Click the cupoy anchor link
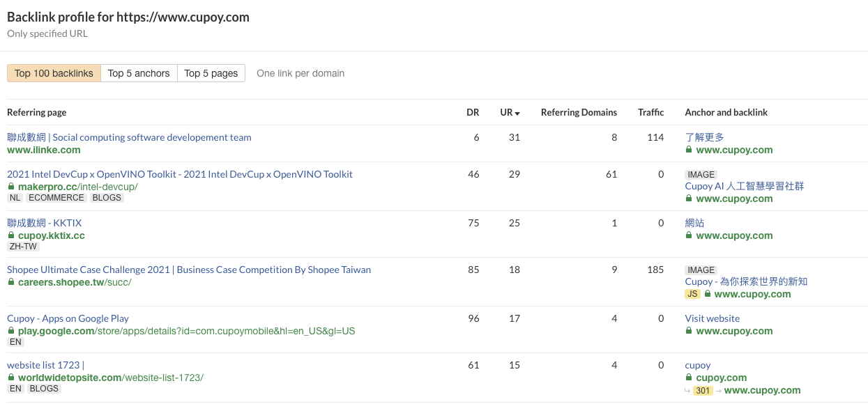The width and height of the screenshot is (868, 404). tap(698, 365)
